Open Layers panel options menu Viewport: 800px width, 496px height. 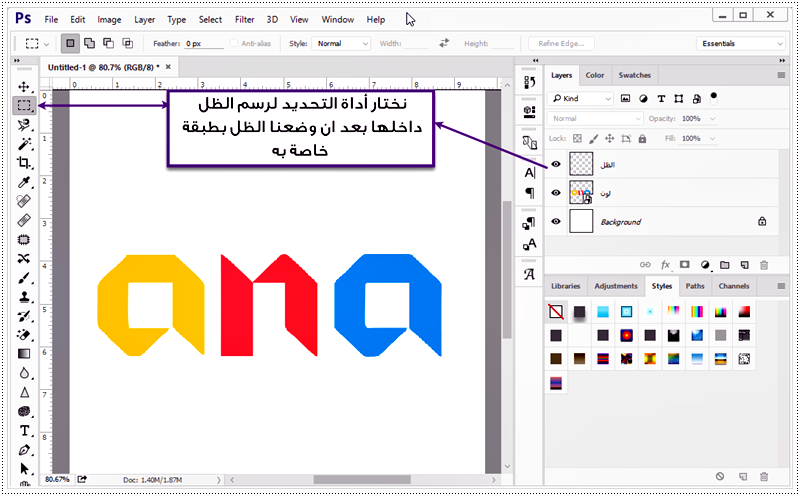[781, 75]
